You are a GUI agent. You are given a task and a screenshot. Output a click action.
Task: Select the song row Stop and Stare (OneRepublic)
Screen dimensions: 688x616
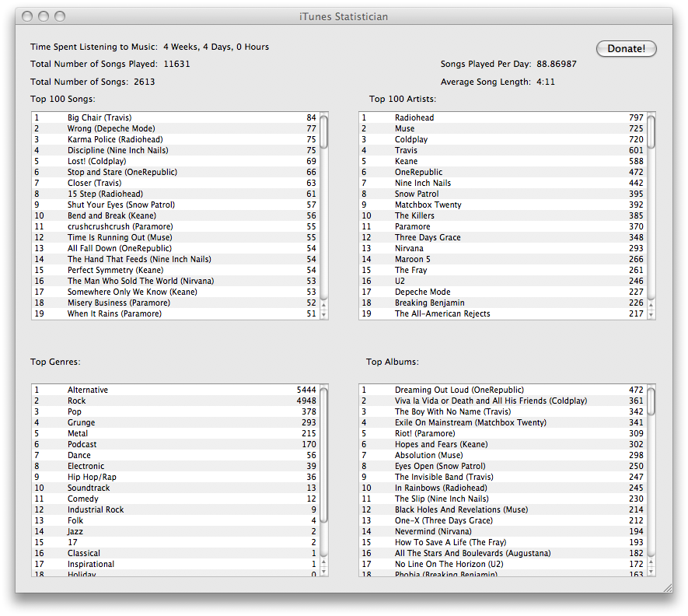(x=176, y=172)
